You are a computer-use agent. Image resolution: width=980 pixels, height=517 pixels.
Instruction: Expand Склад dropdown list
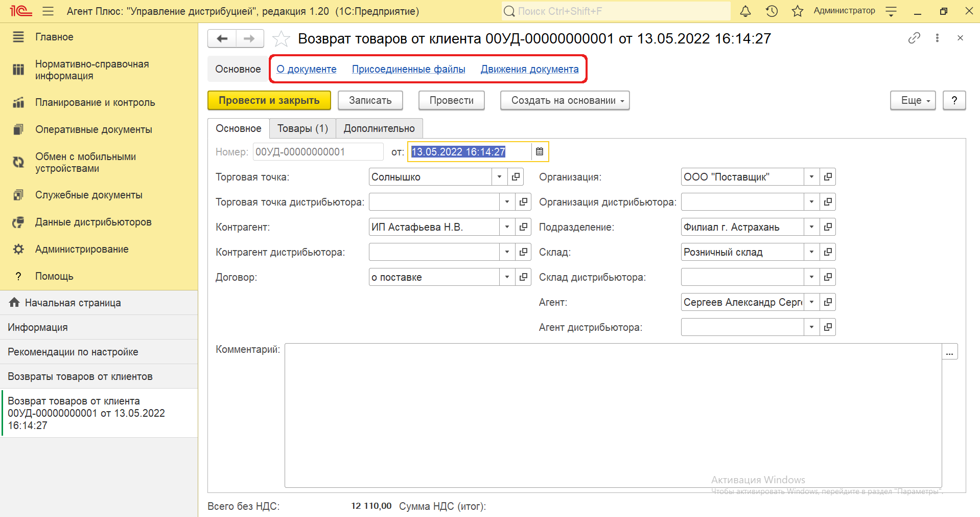tap(811, 252)
